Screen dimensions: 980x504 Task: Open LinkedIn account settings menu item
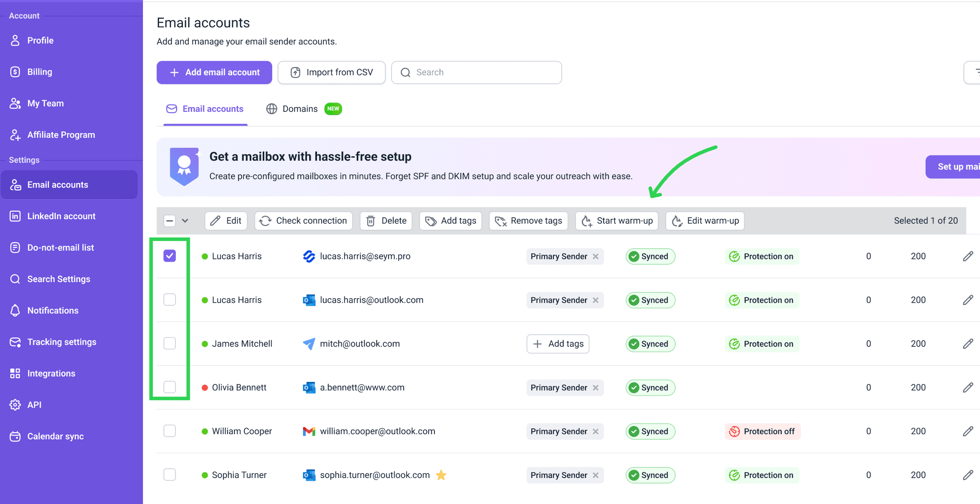click(x=61, y=216)
